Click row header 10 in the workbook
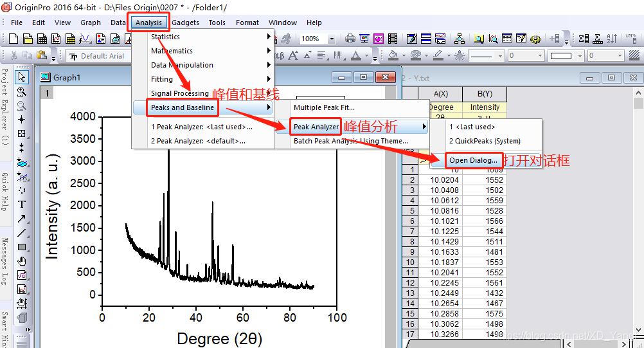Screen dimensions: 644x348 pyautogui.click(x=410, y=262)
